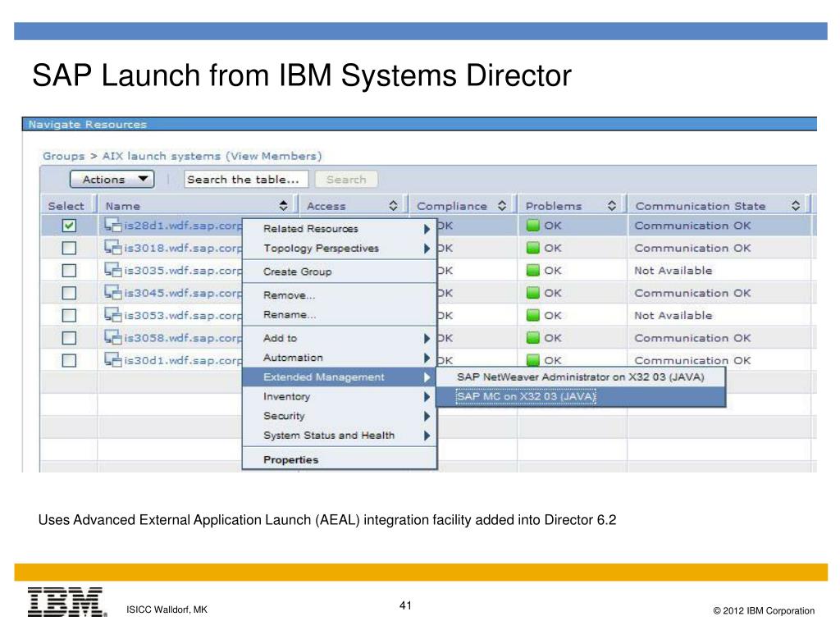
Task: Sort table by Name column arrows
Action: click(x=283, y=206)
